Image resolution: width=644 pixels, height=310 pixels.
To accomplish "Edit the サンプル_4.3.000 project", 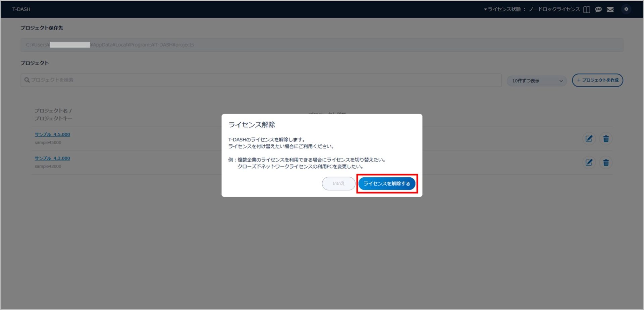I will (589, 163).
